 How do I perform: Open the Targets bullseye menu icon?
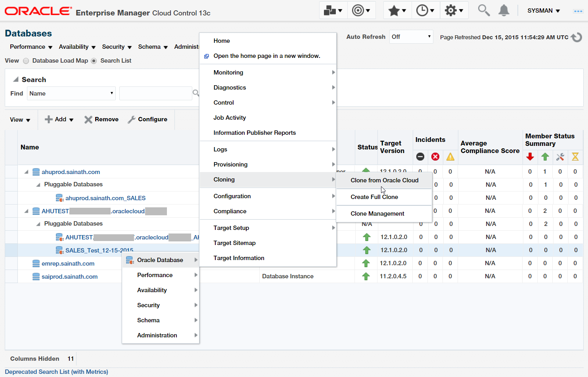[x=361, y=10]
